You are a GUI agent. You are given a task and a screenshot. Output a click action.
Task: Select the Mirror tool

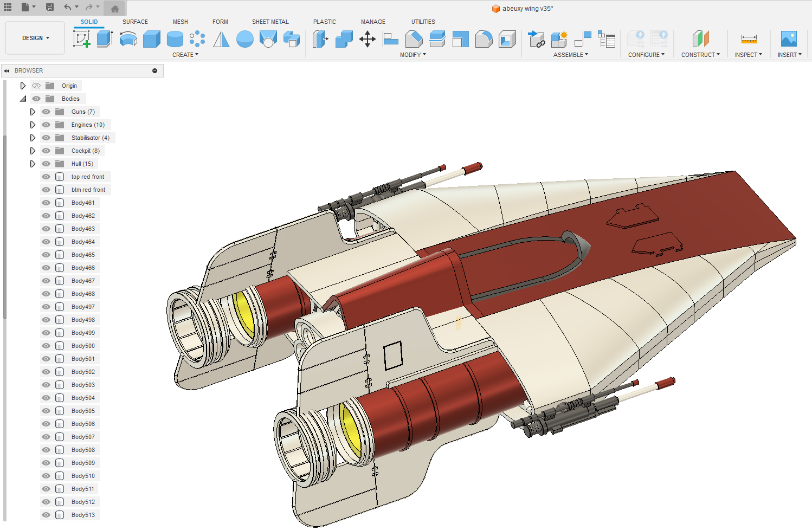point(221,39)
